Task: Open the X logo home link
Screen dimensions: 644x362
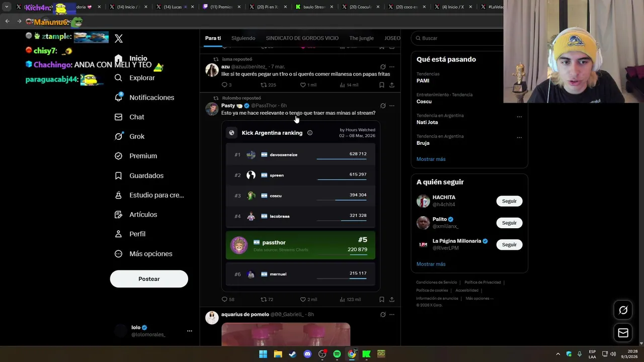Action: (119, 39)
